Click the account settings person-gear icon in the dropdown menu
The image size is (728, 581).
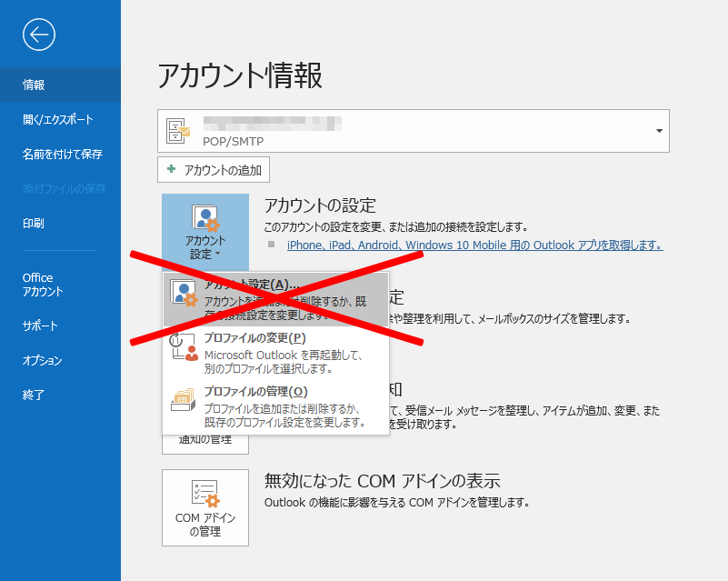pos(184,293)
